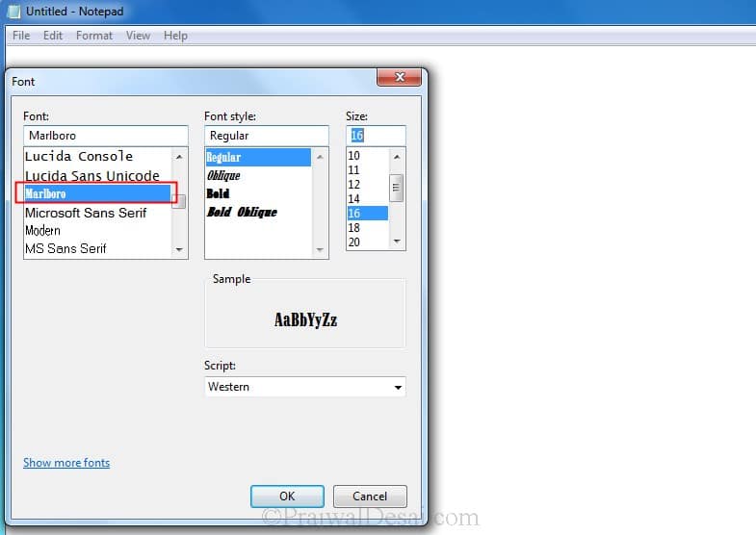This screenshot has height=535, width=756.
Task: Choose Bold font style
Action: (258, 193)
